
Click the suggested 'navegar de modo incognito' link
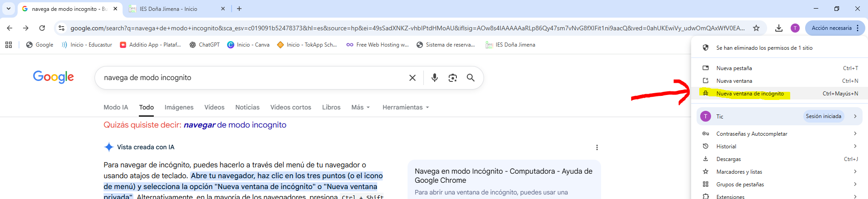[x=235, y=125]
